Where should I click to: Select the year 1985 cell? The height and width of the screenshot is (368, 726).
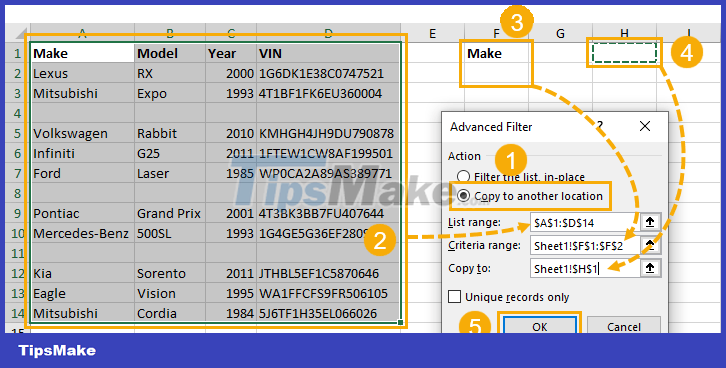click(231, 173)
